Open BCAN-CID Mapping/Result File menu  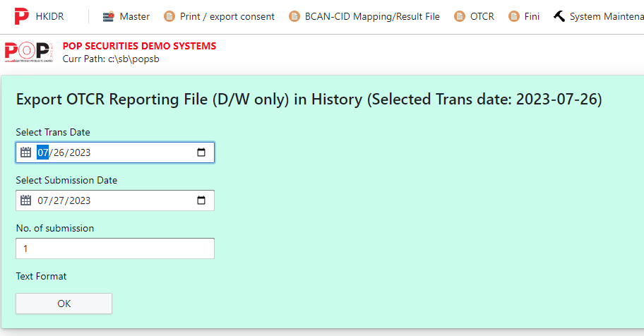point(364,16)
